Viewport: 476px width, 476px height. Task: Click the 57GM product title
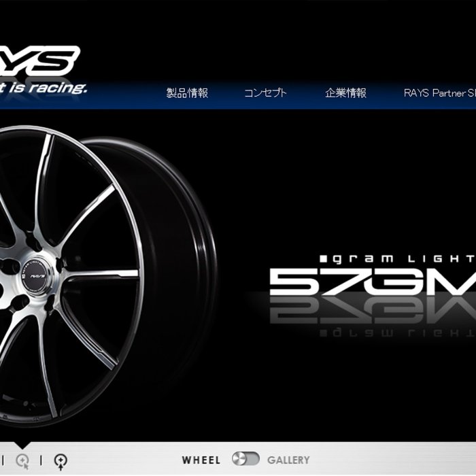click(373, 282)
